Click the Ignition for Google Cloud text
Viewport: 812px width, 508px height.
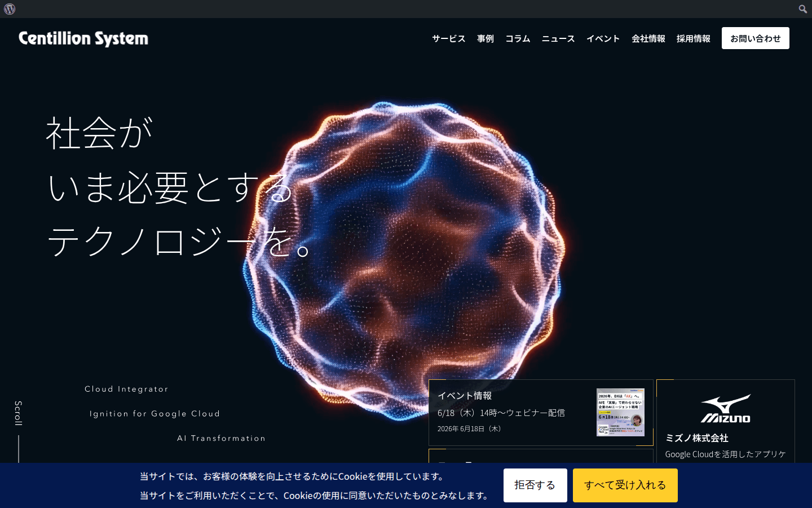pos(155,414)
